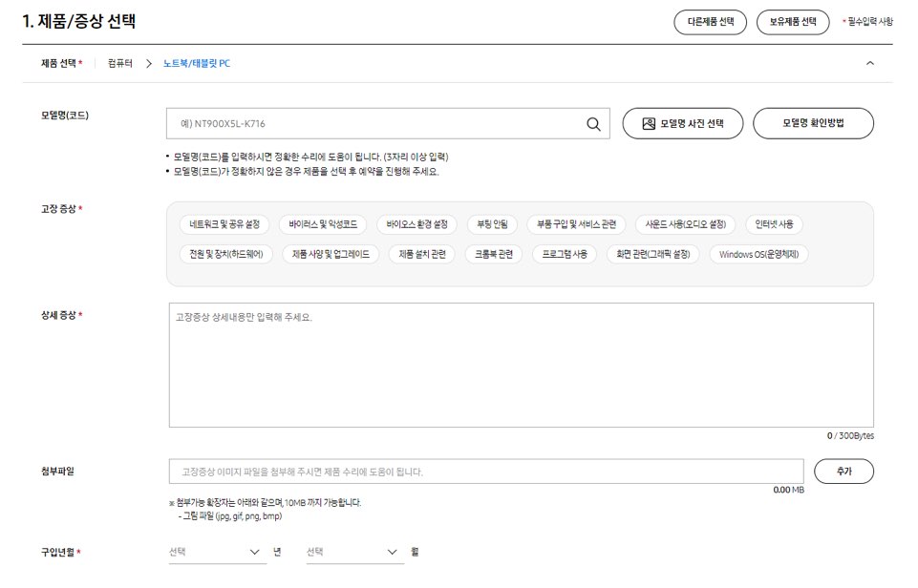Open 모델명 확인방법 help
The image size is (918, 588).
[x=813, y=122]
